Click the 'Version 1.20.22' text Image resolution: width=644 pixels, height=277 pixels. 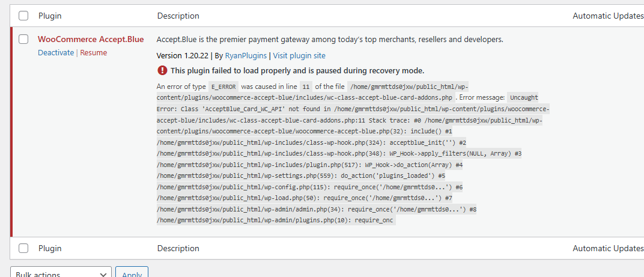coord(183,55)
